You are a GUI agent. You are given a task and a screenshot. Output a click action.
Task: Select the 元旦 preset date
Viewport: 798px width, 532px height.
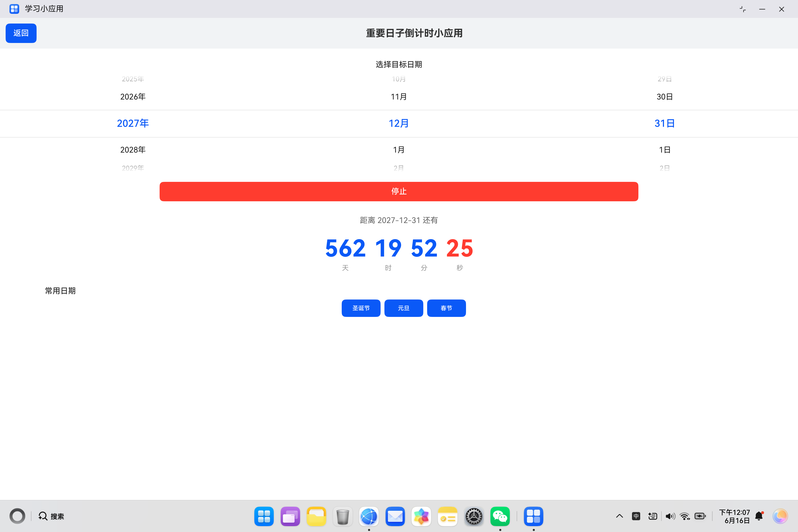point(404,308)
